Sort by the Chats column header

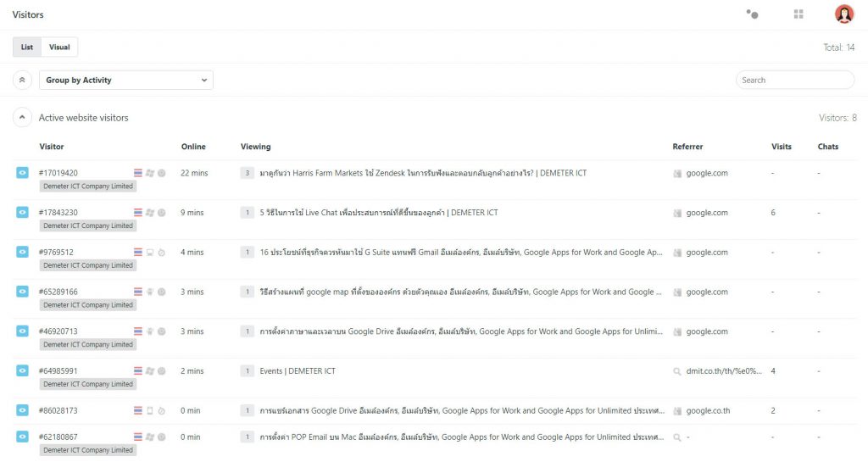point(827,146)
